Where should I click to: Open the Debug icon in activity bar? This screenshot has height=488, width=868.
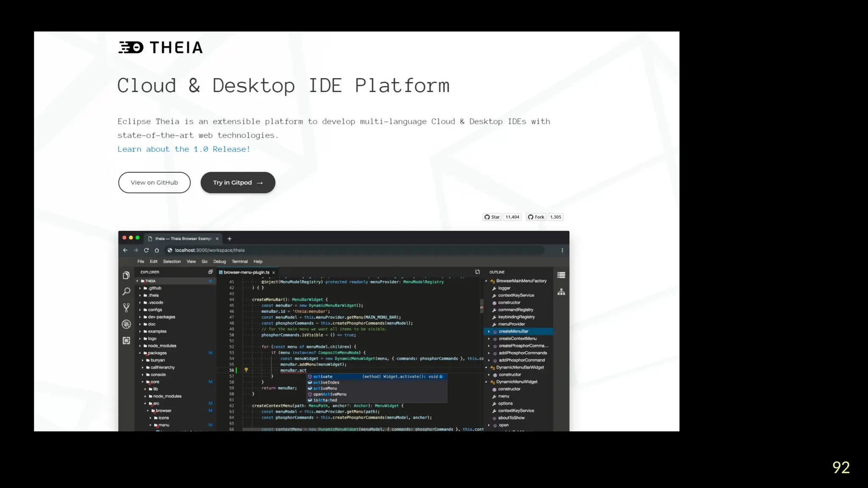126,324
